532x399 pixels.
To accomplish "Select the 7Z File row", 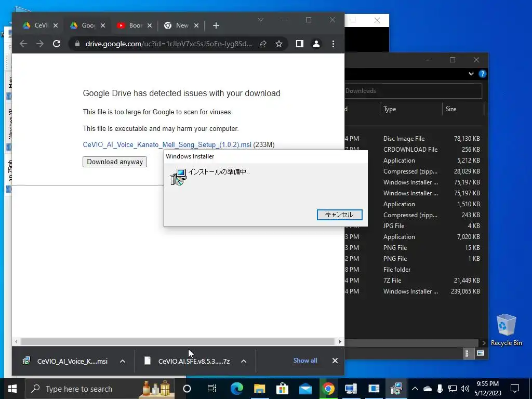I will tap(414, 281).
